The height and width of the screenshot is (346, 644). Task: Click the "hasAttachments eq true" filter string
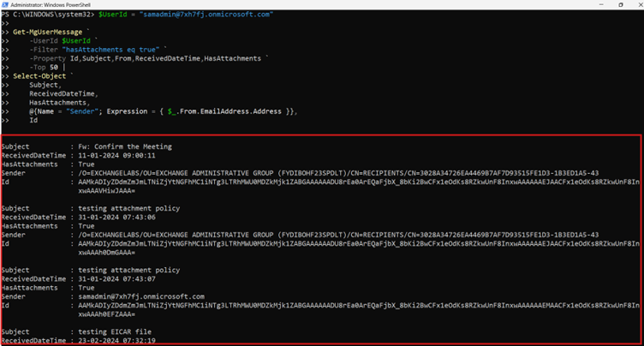[x=110, y=50]
